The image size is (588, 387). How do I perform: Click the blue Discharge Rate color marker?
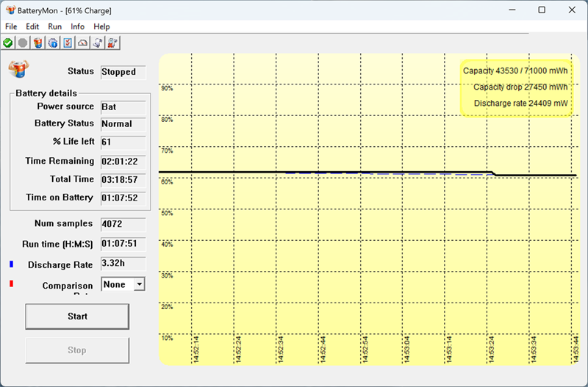[x=11, y=264]
